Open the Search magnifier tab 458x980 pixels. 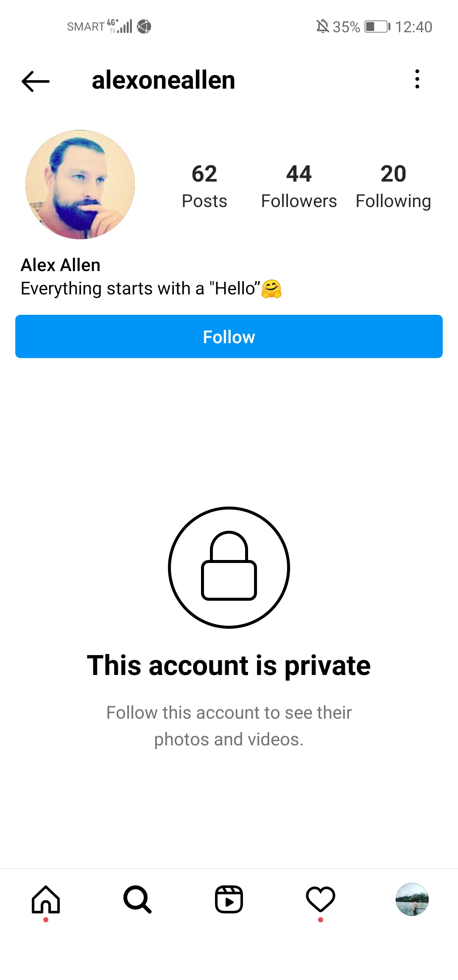tap(137, 899)
